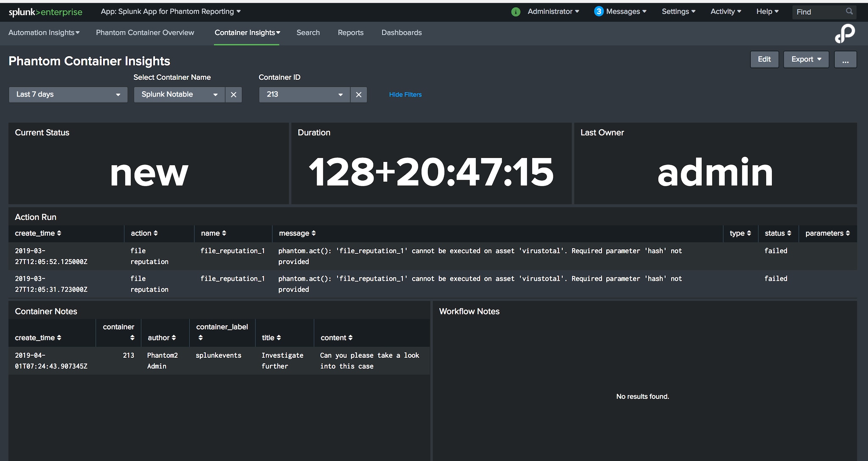Switch to the Search tab

tap(308, 33)
